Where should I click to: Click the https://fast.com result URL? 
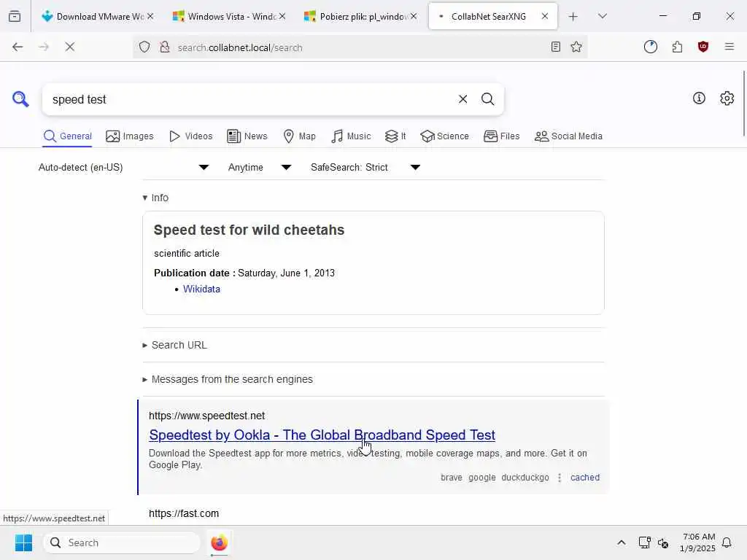(184, 513)
